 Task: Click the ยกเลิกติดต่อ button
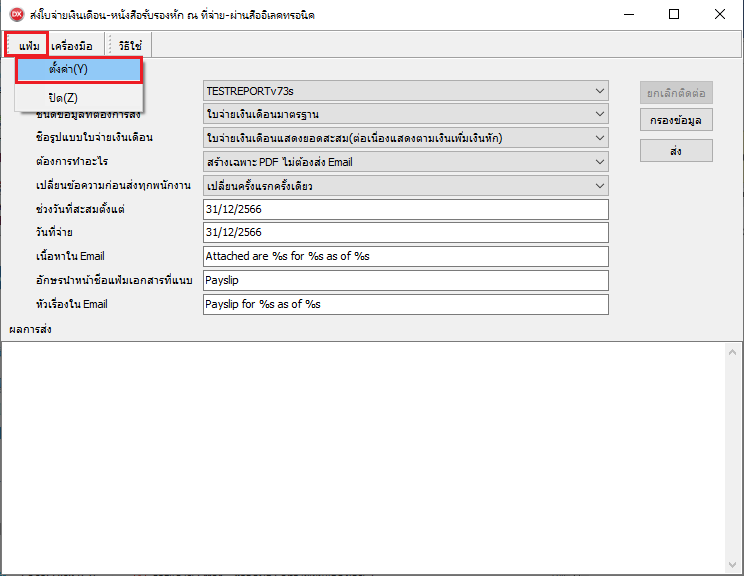pyautogui.click(x=676, y=93)
